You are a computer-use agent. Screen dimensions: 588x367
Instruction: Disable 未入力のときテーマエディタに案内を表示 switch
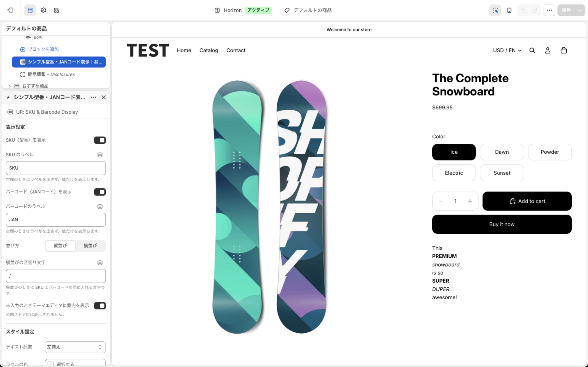[100, 306]
